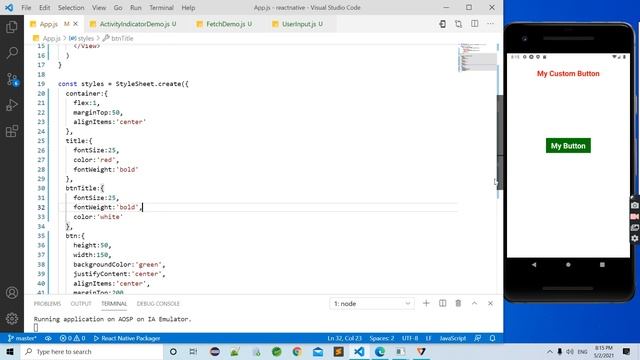Image resolution: width=640 pixels, height=360 pixels.
Task: Open the Run and Debug view
Action: coord(12,105)
